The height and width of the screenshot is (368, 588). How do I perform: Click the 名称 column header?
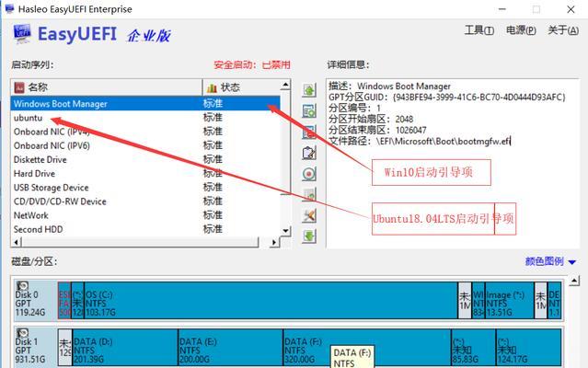[107, 87]
